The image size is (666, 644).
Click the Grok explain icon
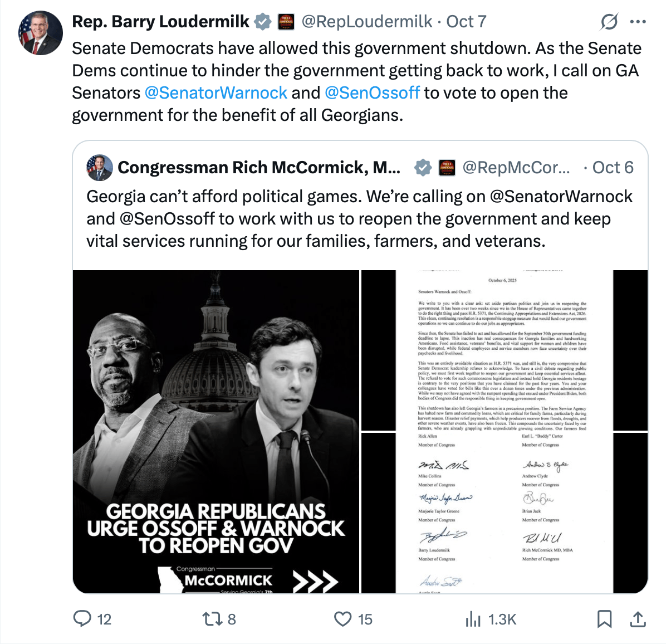point(609,22)
